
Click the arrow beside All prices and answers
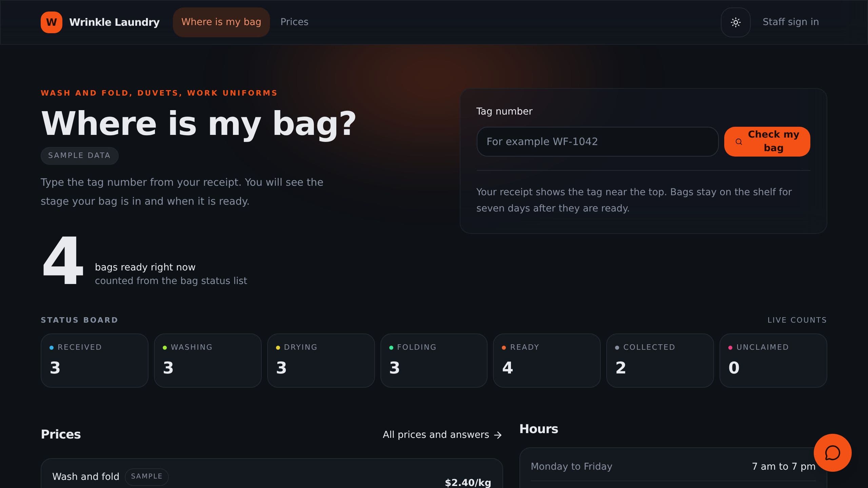[498, 435]
